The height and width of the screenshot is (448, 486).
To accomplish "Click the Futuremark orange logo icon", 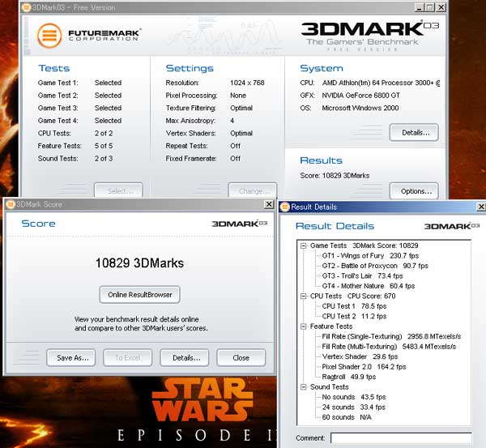I will (49, 36).
